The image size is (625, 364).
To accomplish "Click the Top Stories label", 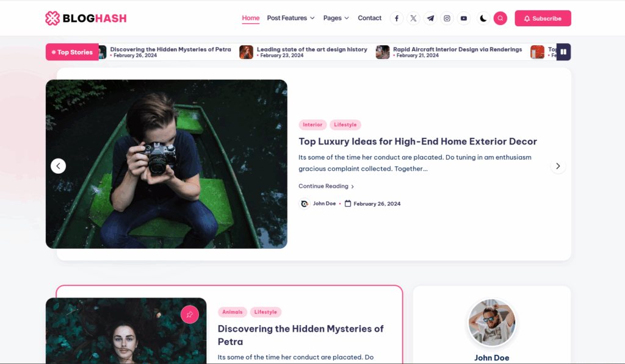I will click(72, 52).
